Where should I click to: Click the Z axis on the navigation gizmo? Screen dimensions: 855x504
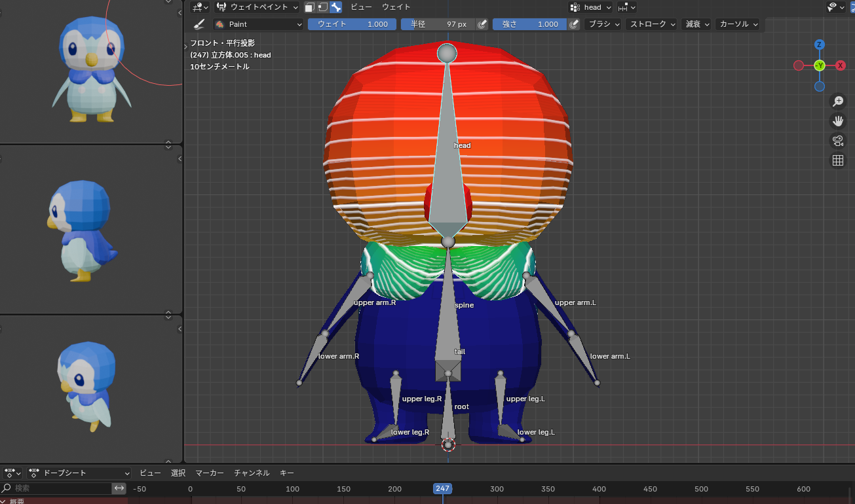tap(819, 45)
